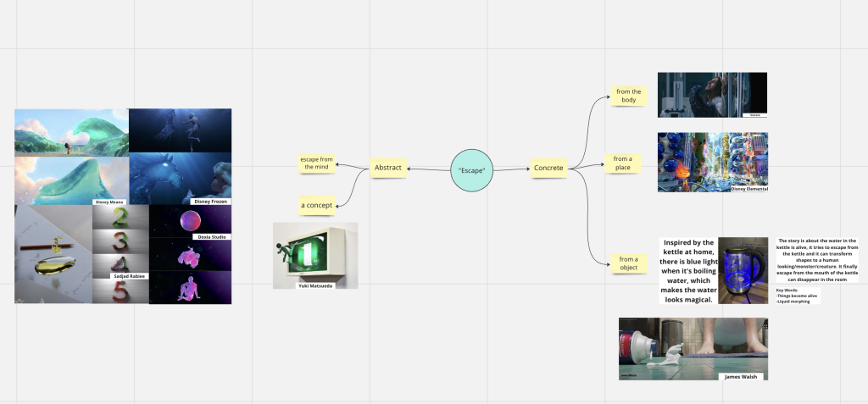The height and width of the screenshot is (404, 868).
Task: Click the "Inspired by the kettle at home" text block
Action: 688,271
